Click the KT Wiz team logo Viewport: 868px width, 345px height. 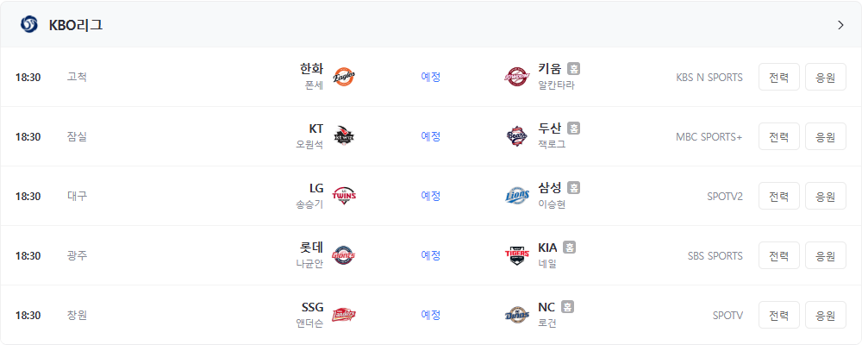pos(344,136)
